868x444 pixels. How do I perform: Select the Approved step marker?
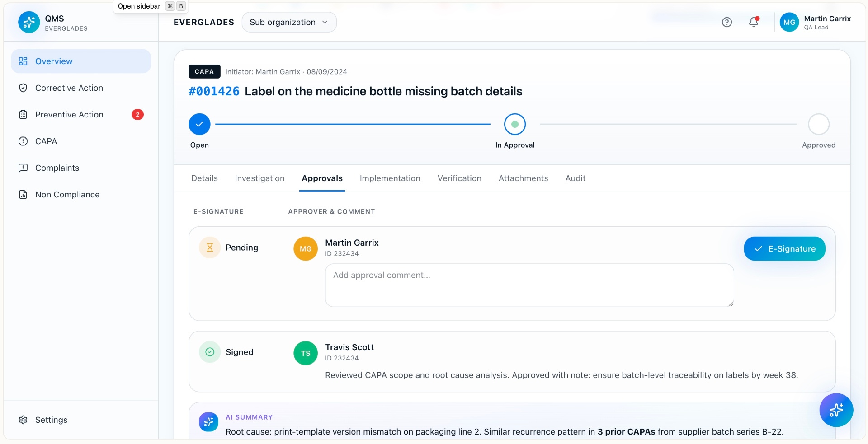[x=819, y=124]
